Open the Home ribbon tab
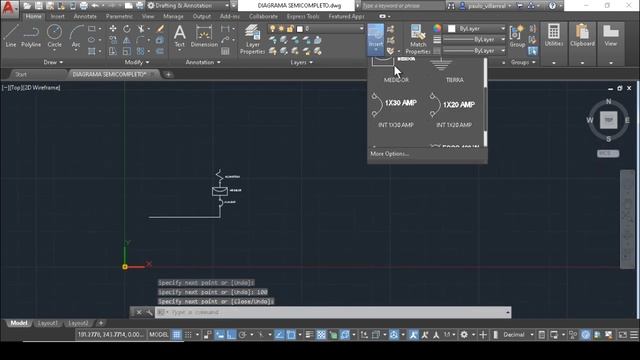 coord(33,16)
